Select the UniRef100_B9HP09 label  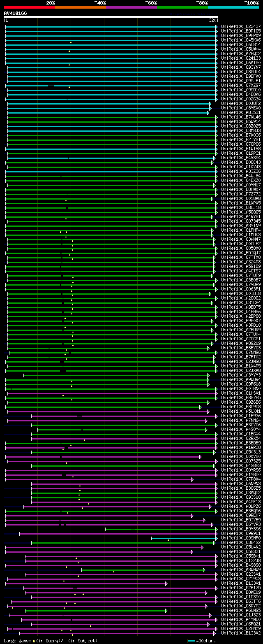[x=241, y=35]
